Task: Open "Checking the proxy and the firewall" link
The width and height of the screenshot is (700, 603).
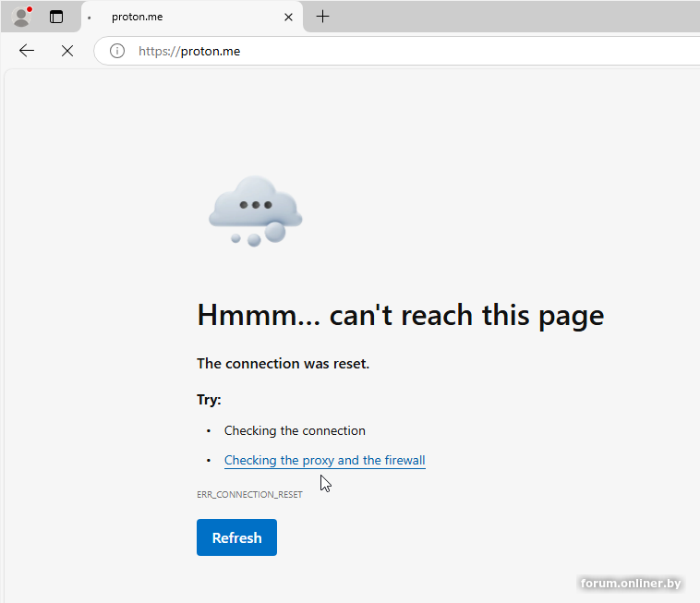Action: [x=324, y=460]
